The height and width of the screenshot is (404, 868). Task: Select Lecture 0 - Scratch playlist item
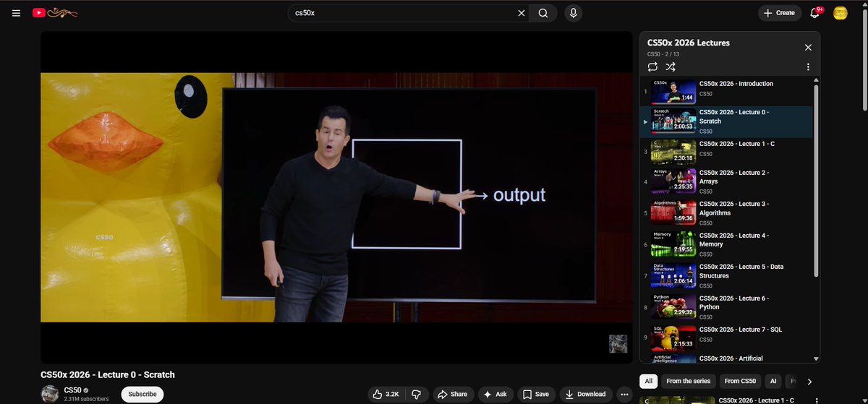[727, 121]
